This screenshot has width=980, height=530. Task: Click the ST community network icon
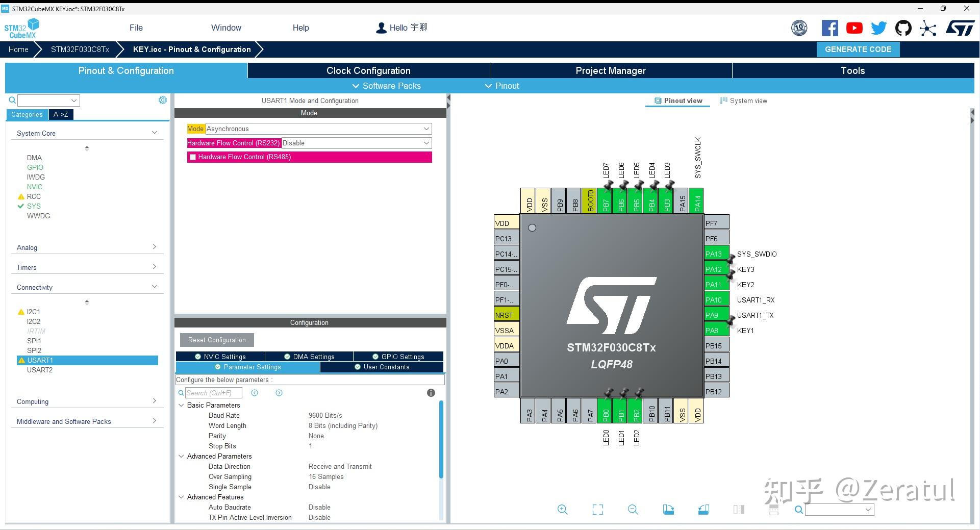point(928,28)
